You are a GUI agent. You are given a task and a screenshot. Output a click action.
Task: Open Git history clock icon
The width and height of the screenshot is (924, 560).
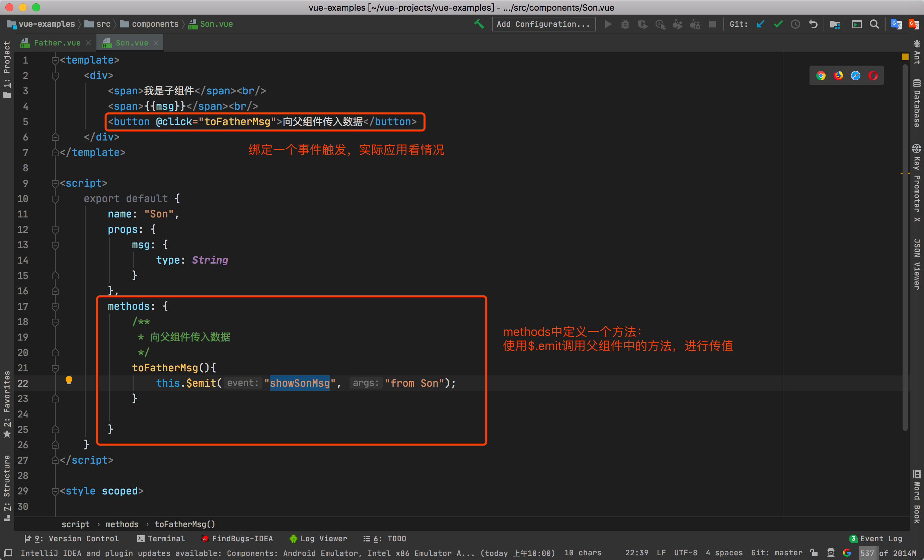pyautogui.click(x=795, y=24)
